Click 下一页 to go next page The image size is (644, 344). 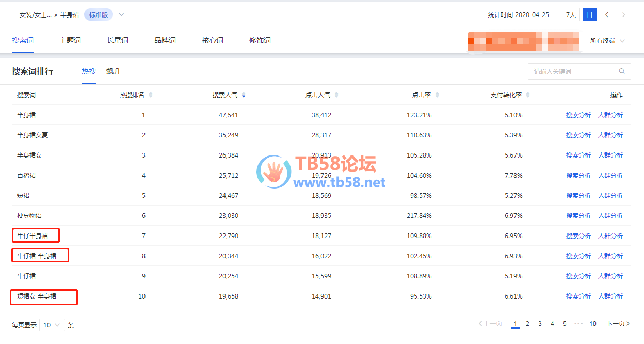point(618,324)
